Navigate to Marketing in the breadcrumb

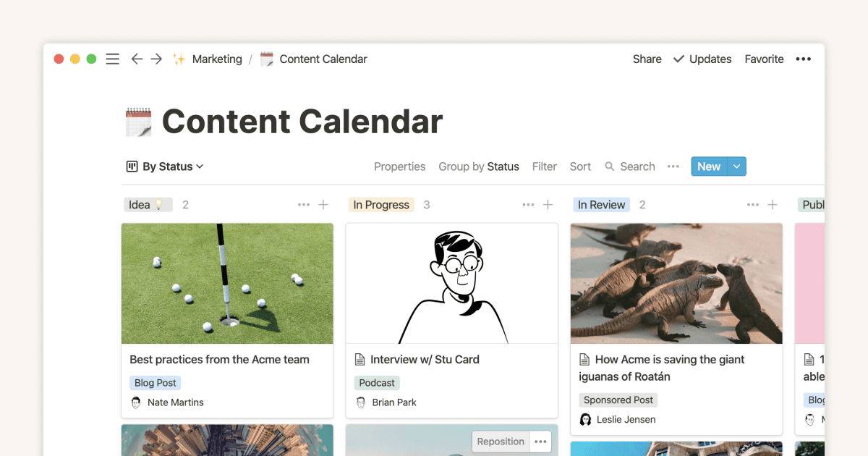pyautogui.click(x=216, y=59)
